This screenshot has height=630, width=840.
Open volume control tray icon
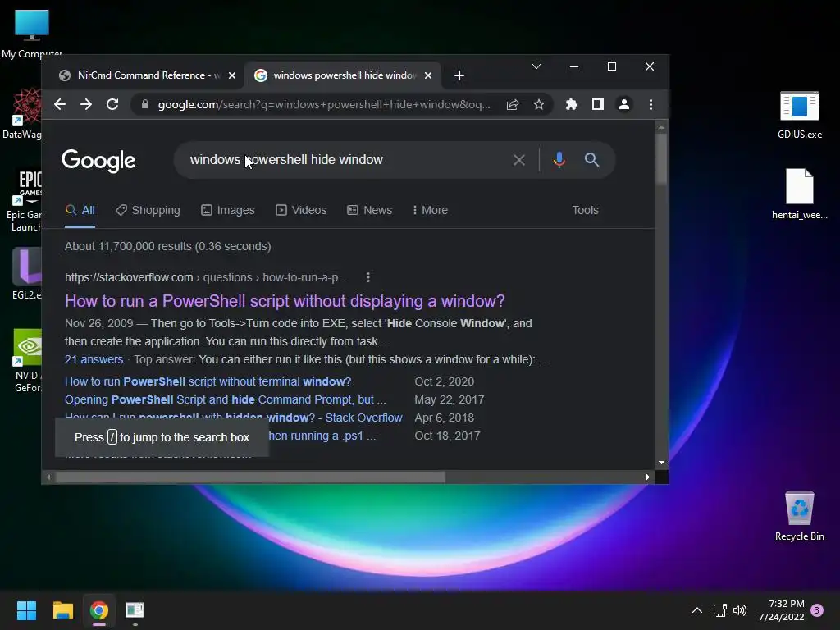(x=740, y=610)
